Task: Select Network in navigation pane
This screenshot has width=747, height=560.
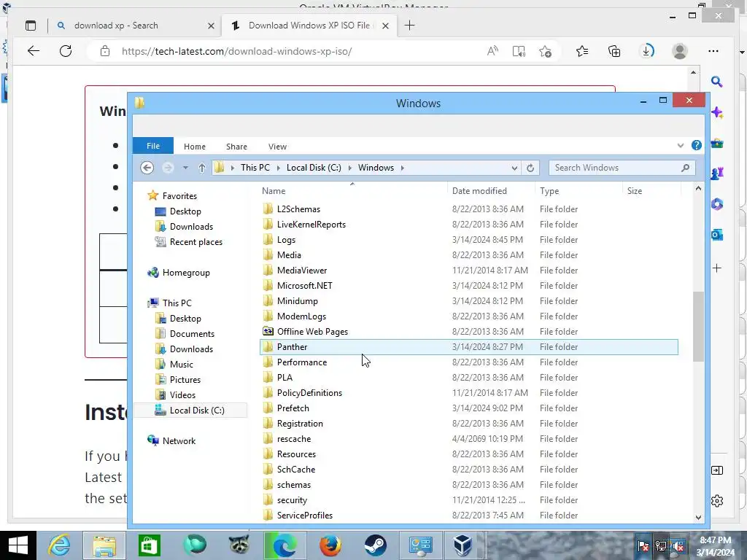Action: [x=179, y=441]
